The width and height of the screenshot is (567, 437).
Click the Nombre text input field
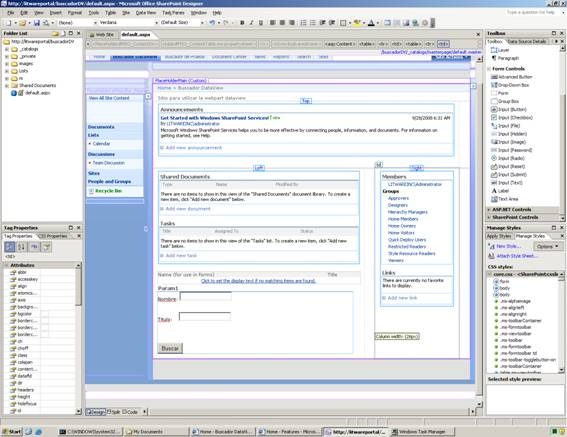[x=206, y=297]
